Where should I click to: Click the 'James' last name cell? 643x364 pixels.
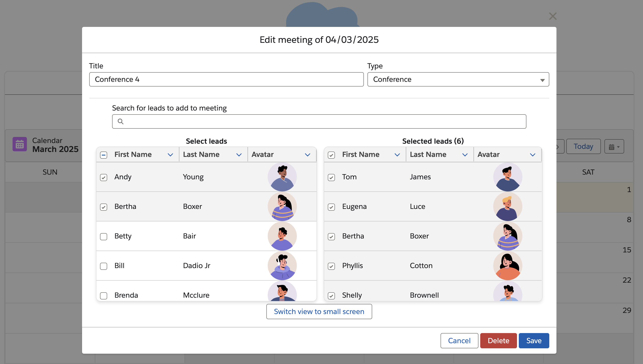pos(420,177)
